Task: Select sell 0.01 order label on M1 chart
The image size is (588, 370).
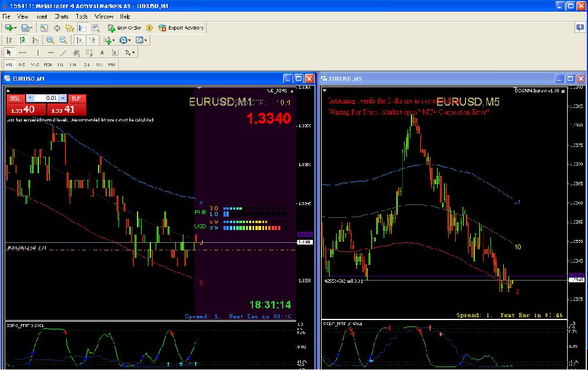Action: 27,247
